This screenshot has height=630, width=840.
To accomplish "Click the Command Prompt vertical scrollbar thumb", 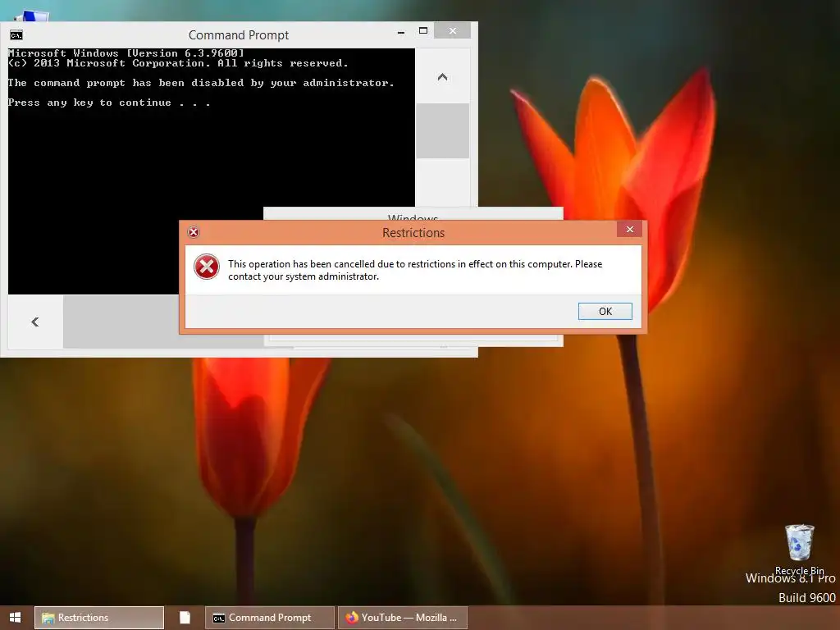I will click(442, 130).
